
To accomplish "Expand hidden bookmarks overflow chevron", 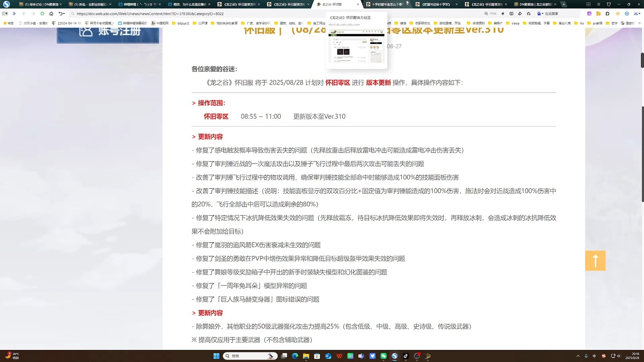I will click(x=639, y=23).
